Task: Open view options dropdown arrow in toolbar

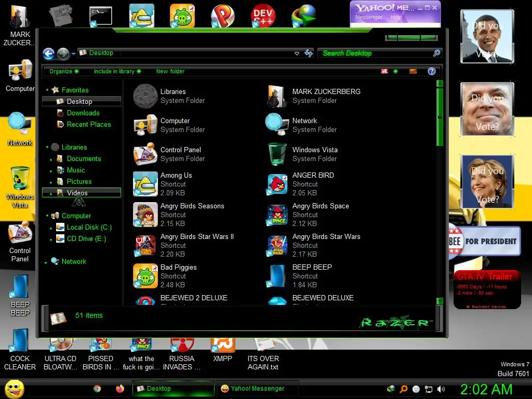Action: click(395, 71)
